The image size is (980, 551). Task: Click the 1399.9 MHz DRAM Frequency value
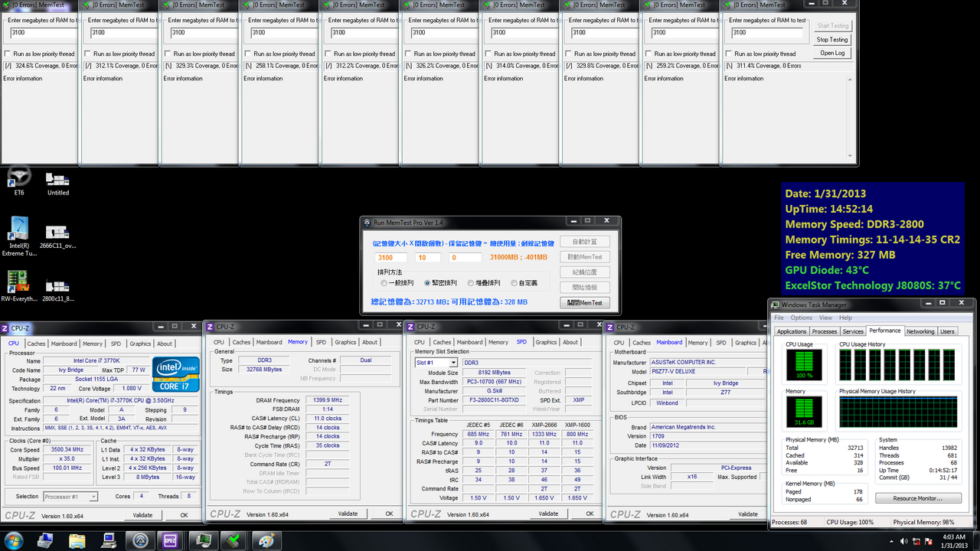click(328, 400)
